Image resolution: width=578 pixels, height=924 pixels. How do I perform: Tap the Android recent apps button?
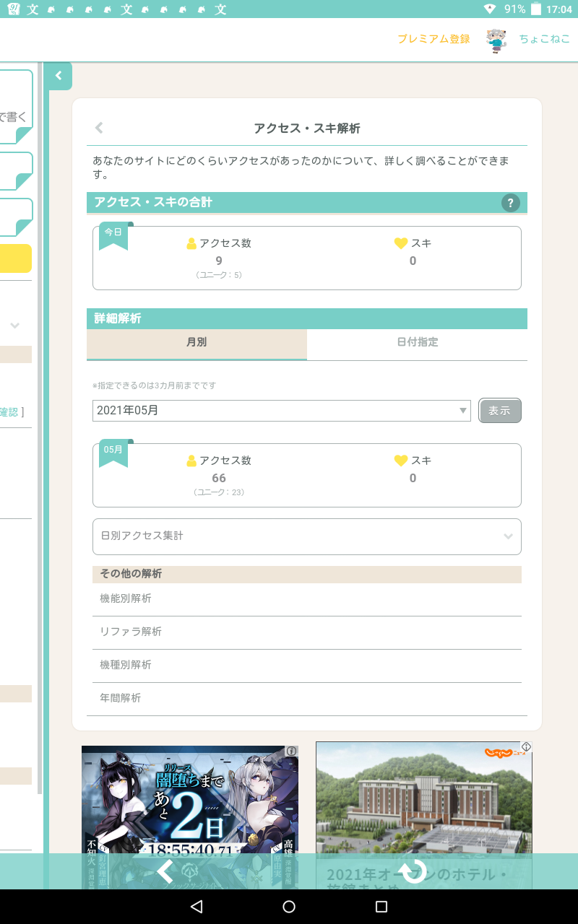click(x=381, y=907)
